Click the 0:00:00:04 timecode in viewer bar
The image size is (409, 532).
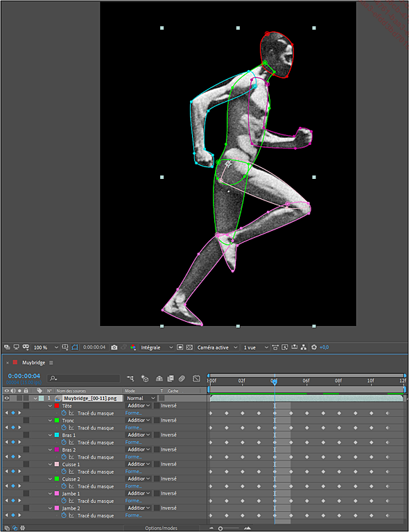pyautogui.click(x=94, y=347)
